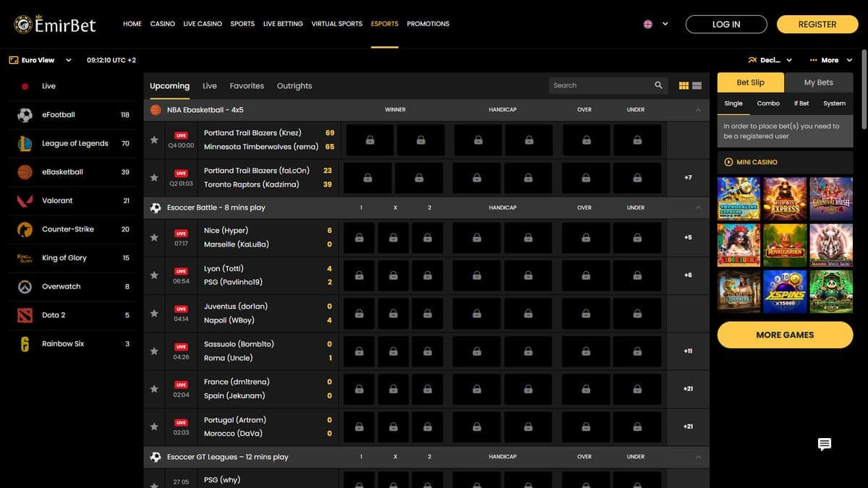The width and height of the screenshot is (868, 488).
Task: Click the Search input field
Action: pyautogui.click(x=600, y=85)
